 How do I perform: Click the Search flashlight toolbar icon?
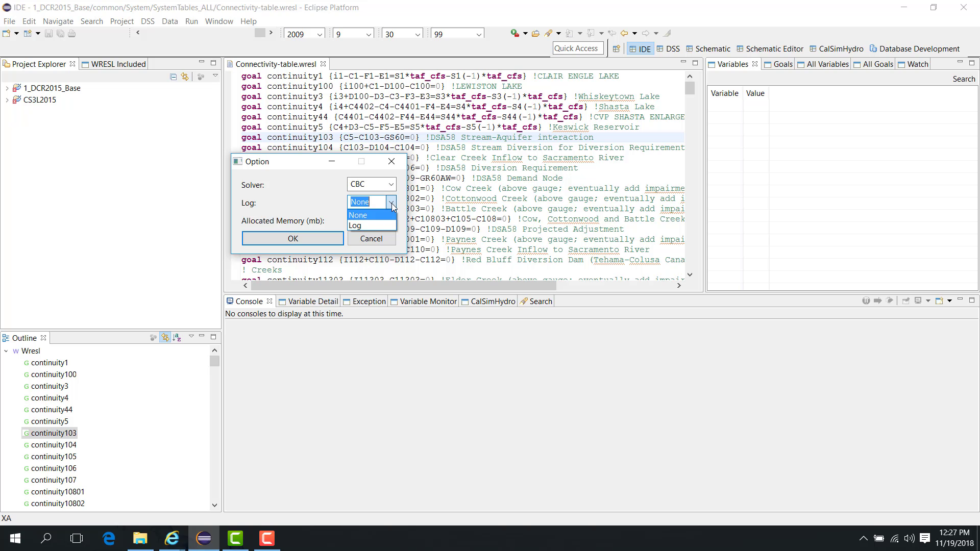pyautogui.click(x=549, y=34)
